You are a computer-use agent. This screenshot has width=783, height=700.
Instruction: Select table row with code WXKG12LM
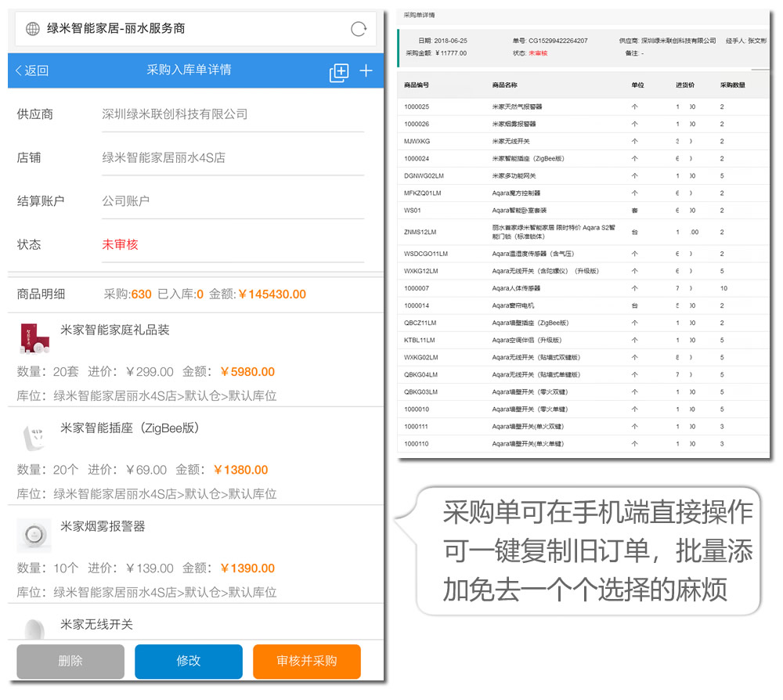click(583, 271)
